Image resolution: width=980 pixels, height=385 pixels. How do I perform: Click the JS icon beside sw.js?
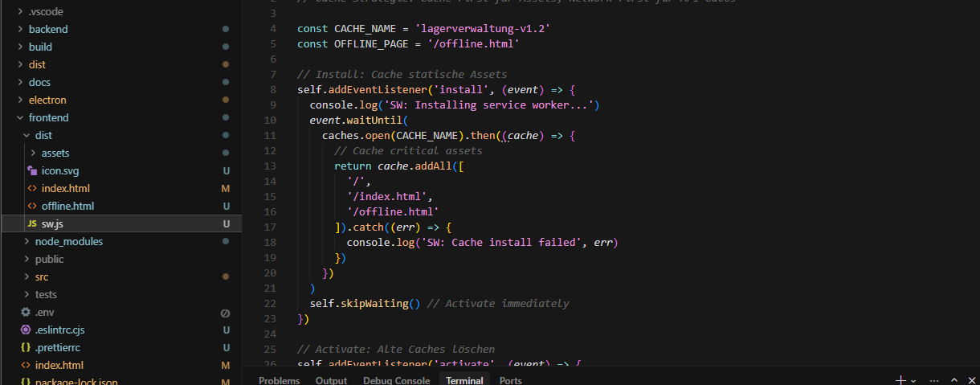coord(32,223)
